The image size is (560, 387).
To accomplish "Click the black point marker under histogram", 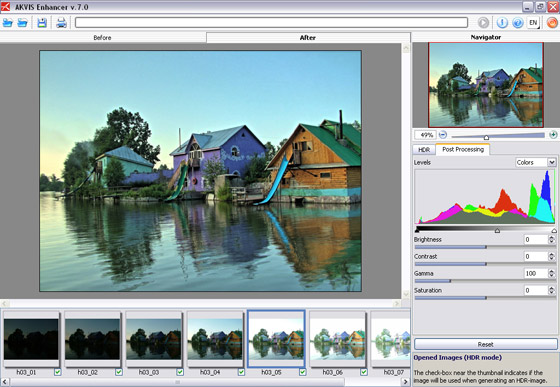I will point(417,231).
